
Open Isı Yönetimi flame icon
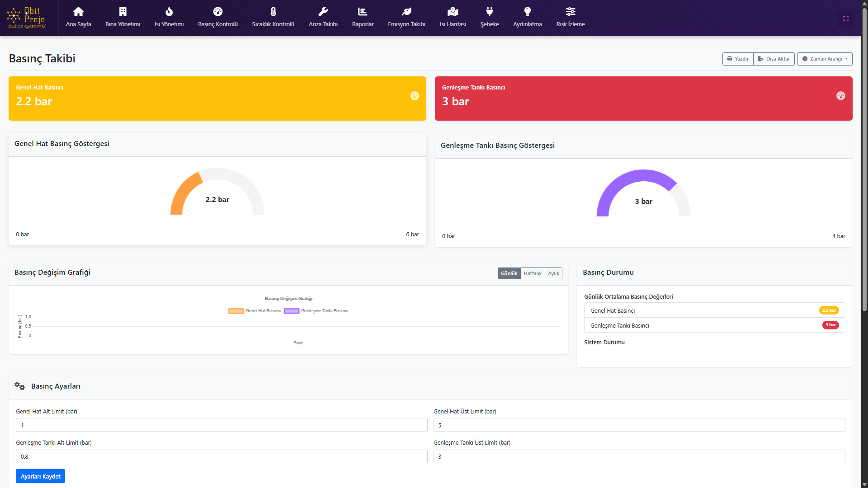point(169,12)
